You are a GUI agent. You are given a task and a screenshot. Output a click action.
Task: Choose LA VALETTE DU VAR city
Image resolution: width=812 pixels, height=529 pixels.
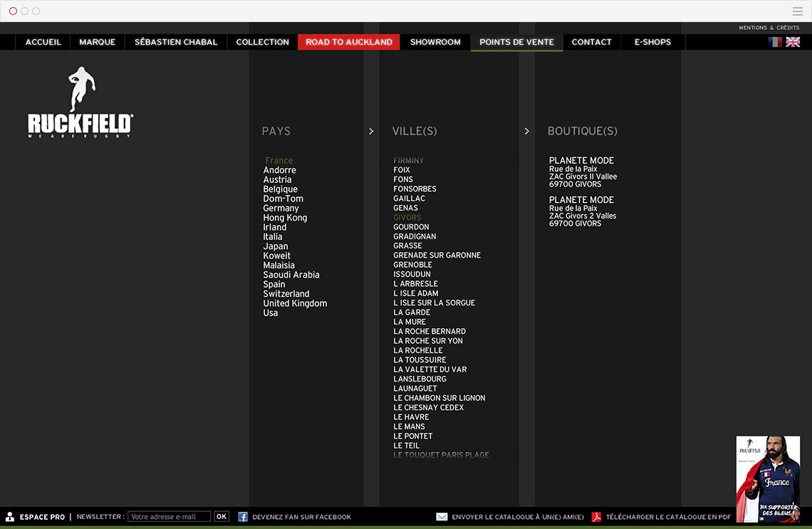coord(430,370)
